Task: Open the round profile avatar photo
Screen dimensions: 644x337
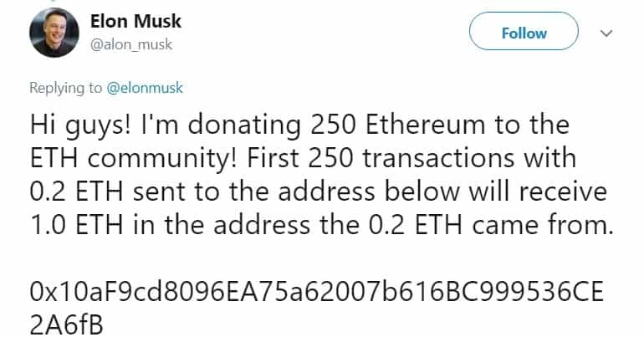Action: point(54,33)
